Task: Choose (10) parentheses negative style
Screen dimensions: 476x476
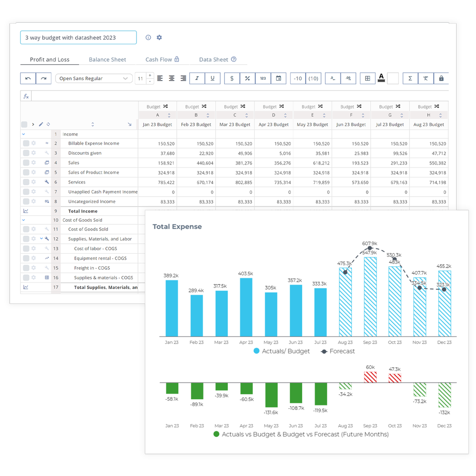Action: (x=313, y=78)
